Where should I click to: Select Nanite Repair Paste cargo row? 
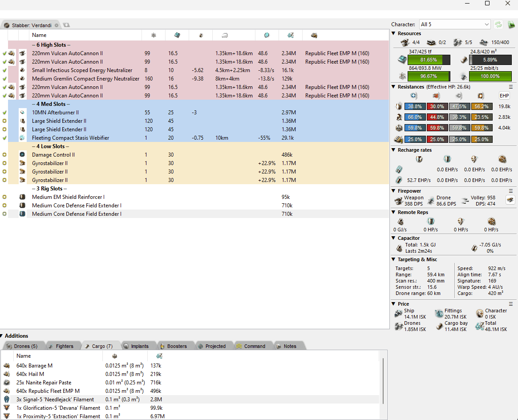[x=44, y=383]
